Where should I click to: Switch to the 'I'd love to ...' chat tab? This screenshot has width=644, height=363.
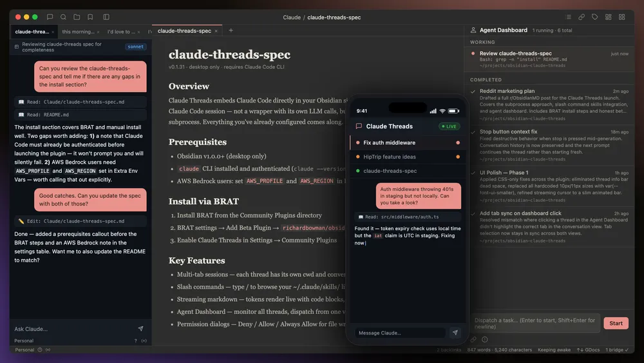click(x=121, y=32)
